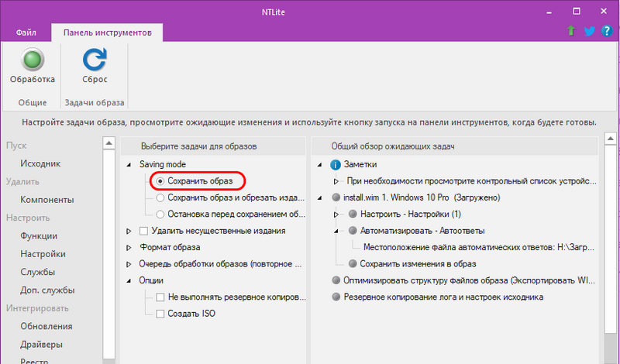Select the Сохранить образ radio button

click(x=160, y=181)
